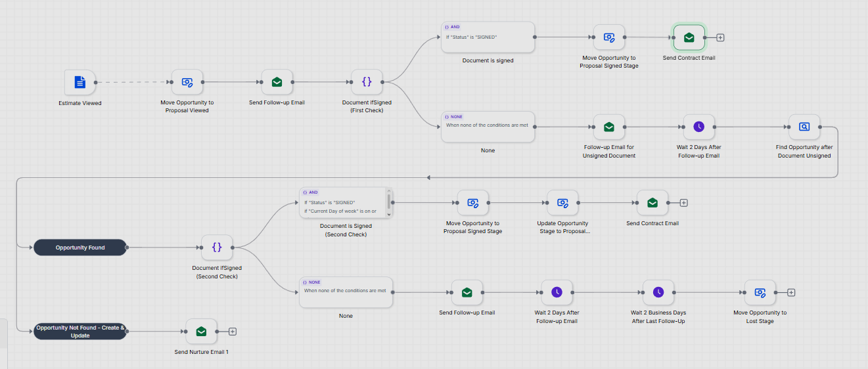Viewport: 868px width, 369px height.
Task: Select Document is Signed (Second Check) condition box
Action: coord(346,202)
